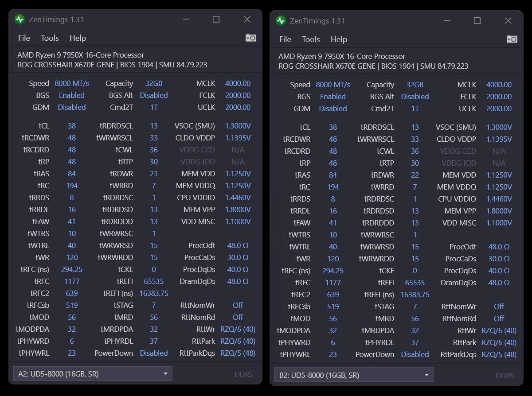Expand dropdown arrow beside A2: UD5-8000
This screenshot has width=532, height=396.
pyautogui.click(x=165, y=374)
